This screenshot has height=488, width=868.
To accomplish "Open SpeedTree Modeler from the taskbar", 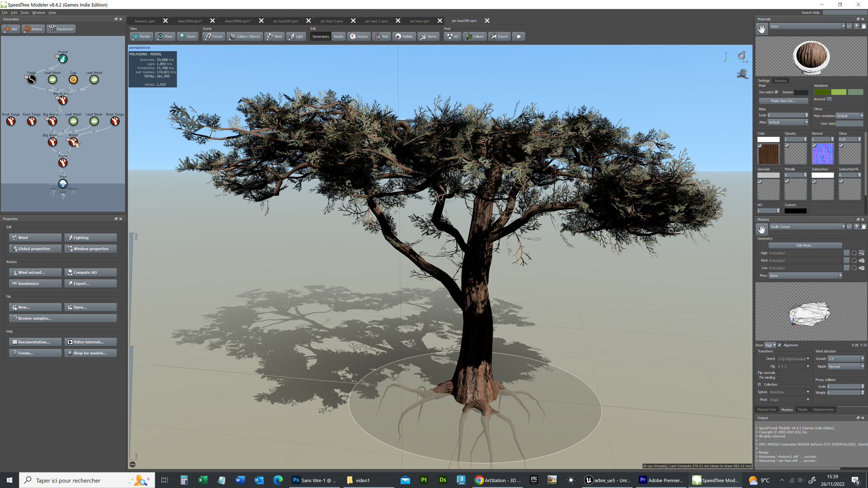I will [716, 480].
